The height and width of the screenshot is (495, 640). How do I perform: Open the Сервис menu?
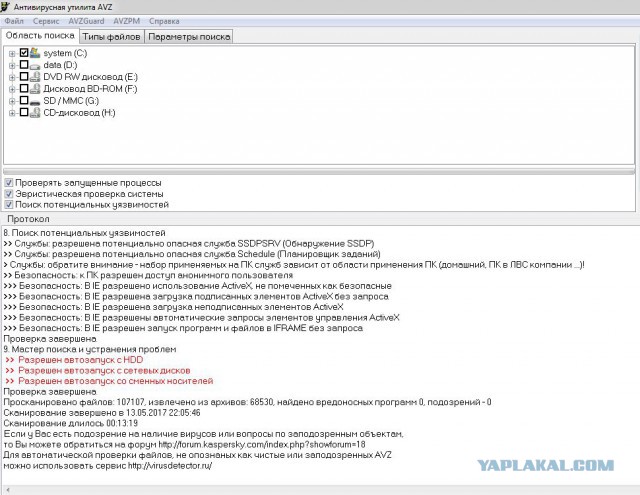click(46, 21)
